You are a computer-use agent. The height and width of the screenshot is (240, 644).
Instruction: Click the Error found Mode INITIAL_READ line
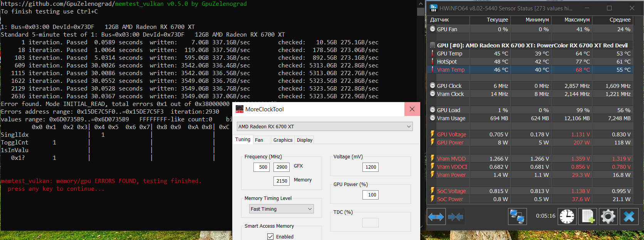(115, 104)
